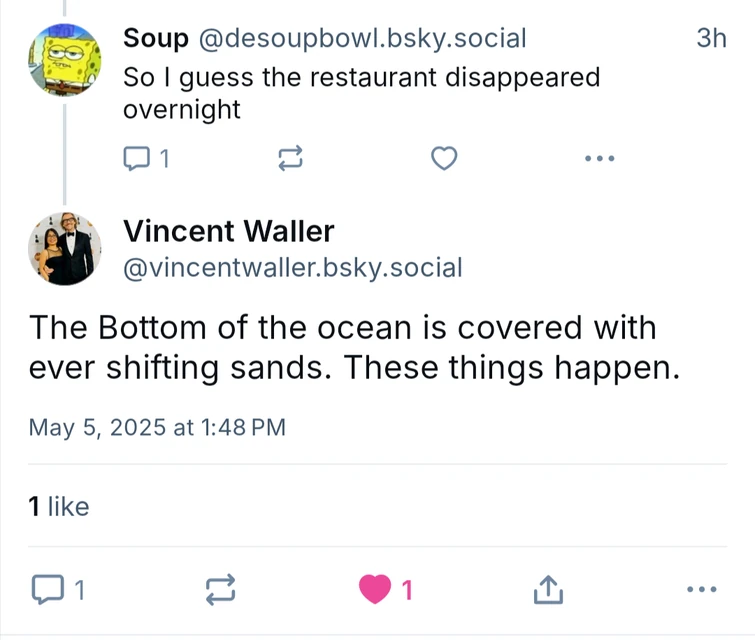Open more options on Soup's post
Image resolution: width=755 pixels, height=640 pixels.
point(599,158)
